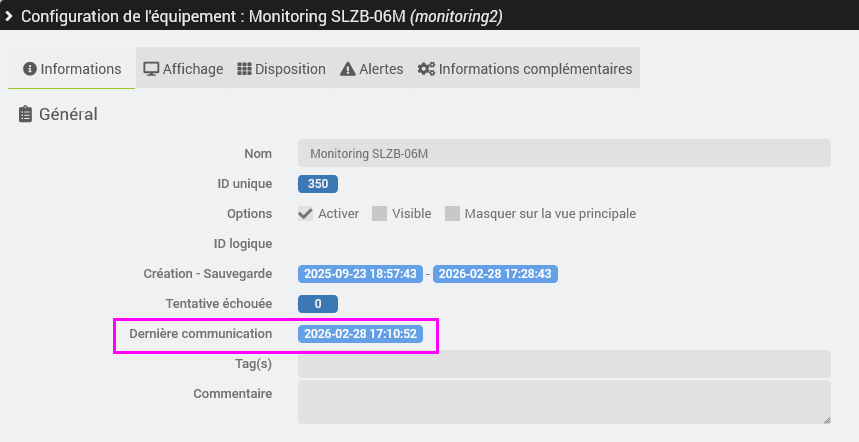
Task: Click the Alertes warning triangle icon
Action: coord(348,69)
